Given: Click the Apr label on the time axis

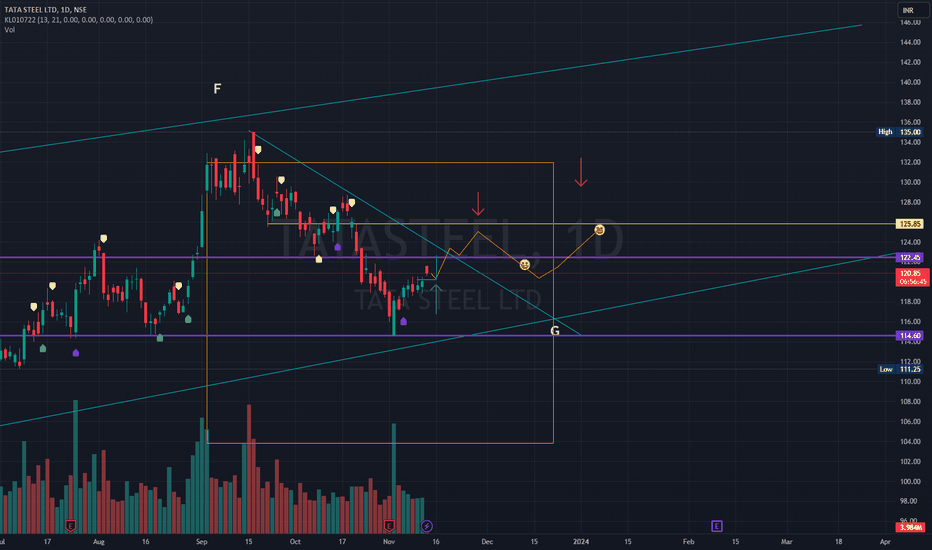Looking at the screenshot, I should (885, 542).
